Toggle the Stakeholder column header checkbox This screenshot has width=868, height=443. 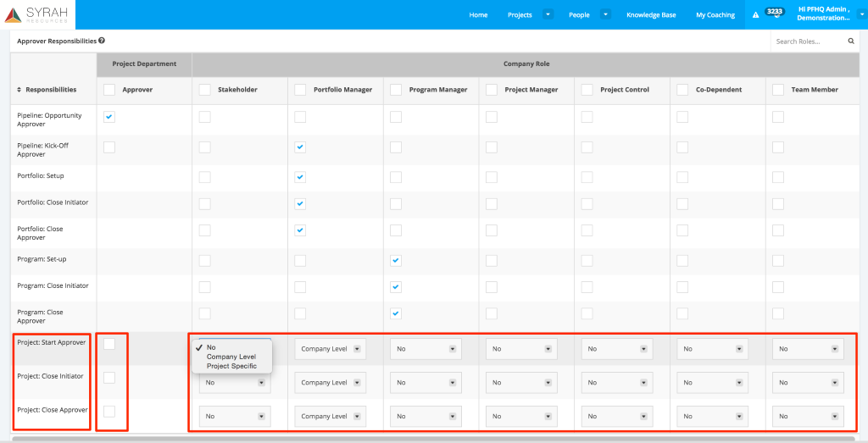tap(205, 90)
